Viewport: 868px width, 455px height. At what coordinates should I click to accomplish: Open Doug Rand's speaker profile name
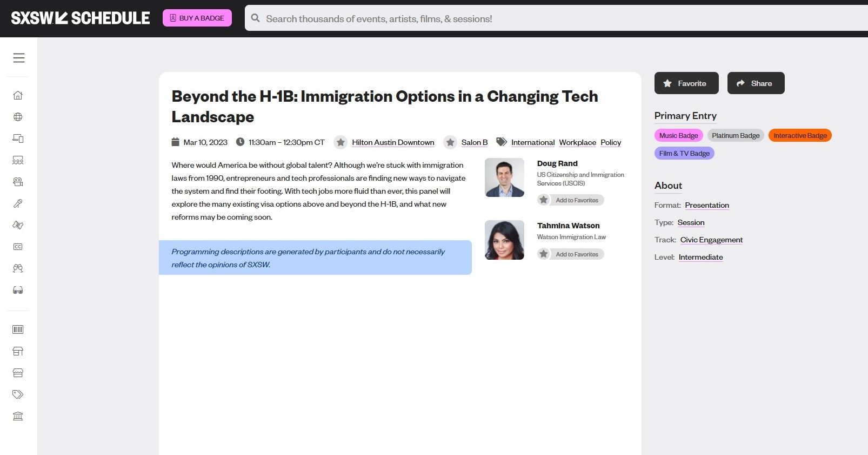click(557, 163)
